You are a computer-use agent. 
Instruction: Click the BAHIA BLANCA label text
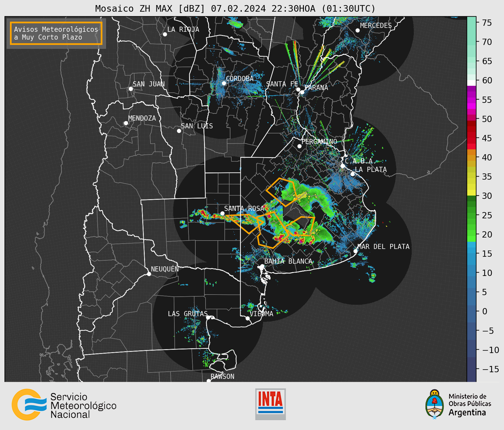pyautogui.click(x=288, y=261)
